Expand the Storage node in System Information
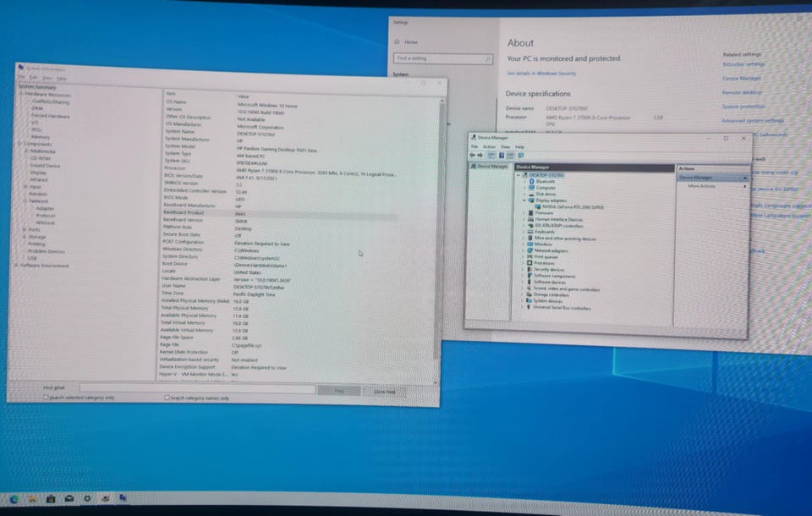This screenshot has width=812, height=516. click(x=24, y=237)
